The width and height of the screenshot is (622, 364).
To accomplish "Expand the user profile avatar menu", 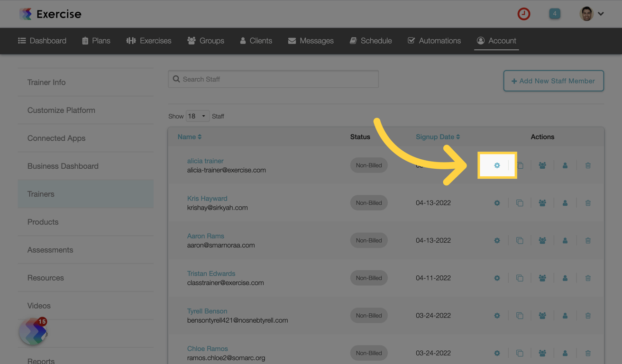I will [x=591, y=14].
